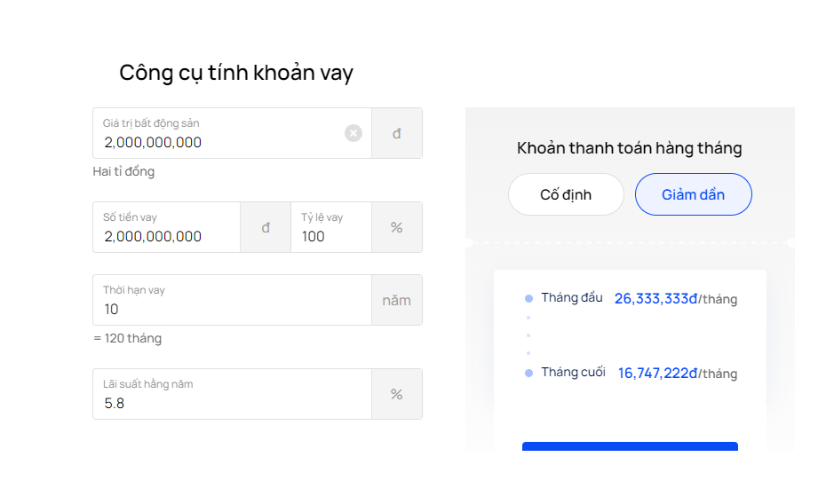
Task: Click the đ unit next to Số tiền vay
Action: [x=265, y=227]
